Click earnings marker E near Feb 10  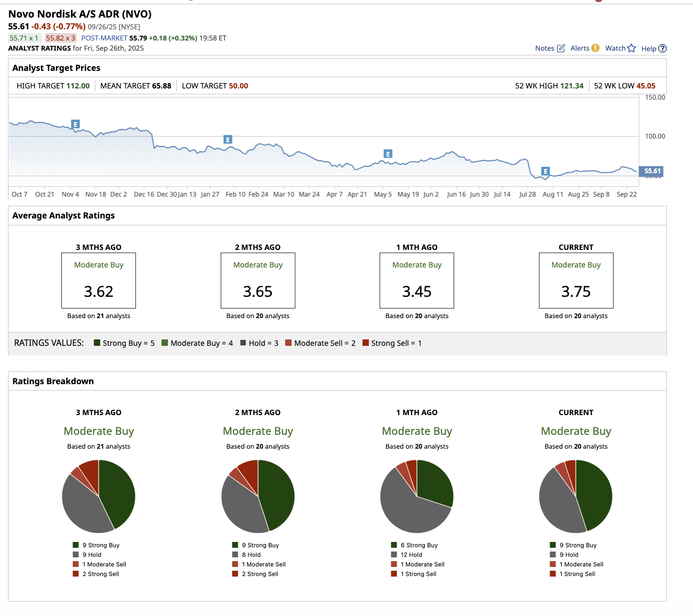click(x=228, y=140)
